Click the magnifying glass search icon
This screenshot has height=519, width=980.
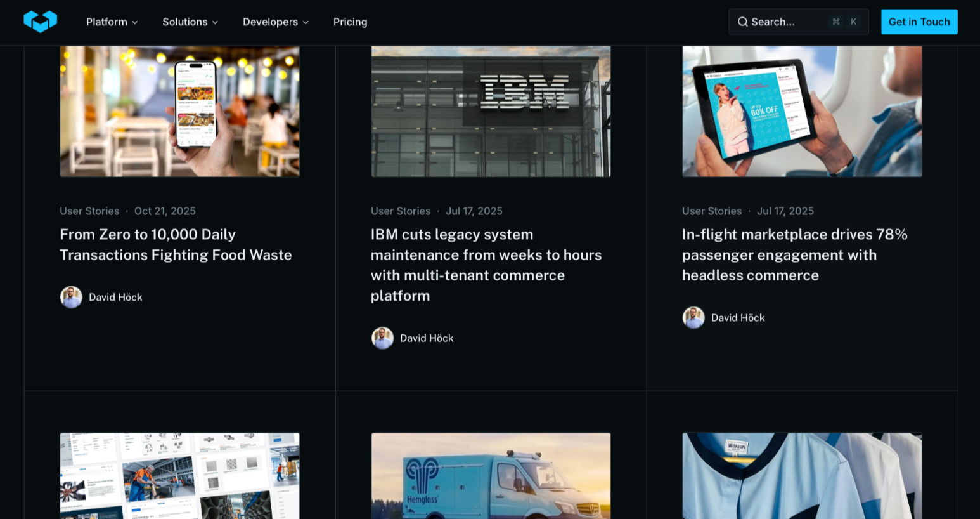(742, 22)
